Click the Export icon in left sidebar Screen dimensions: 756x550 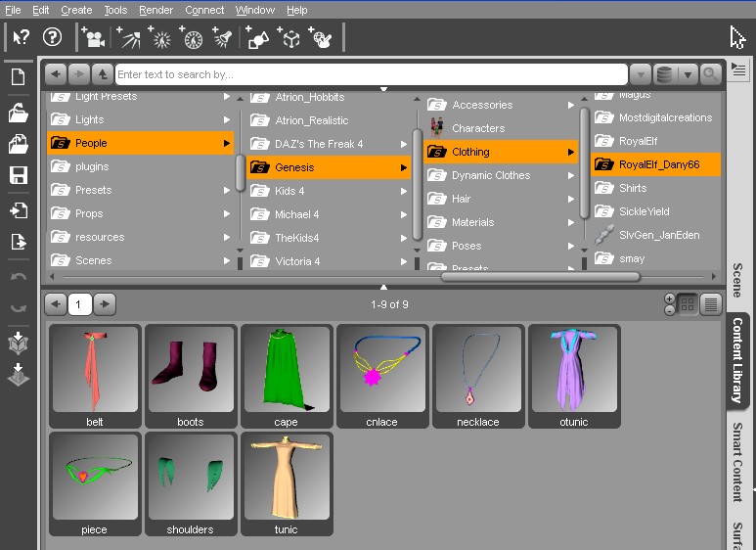click(19, 241)
